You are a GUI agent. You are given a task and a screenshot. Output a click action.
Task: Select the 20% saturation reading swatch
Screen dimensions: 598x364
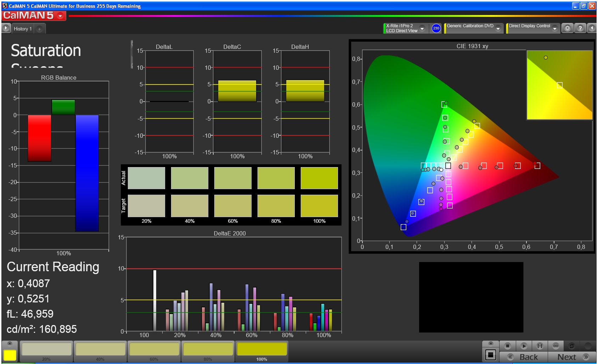click(46, 351)
